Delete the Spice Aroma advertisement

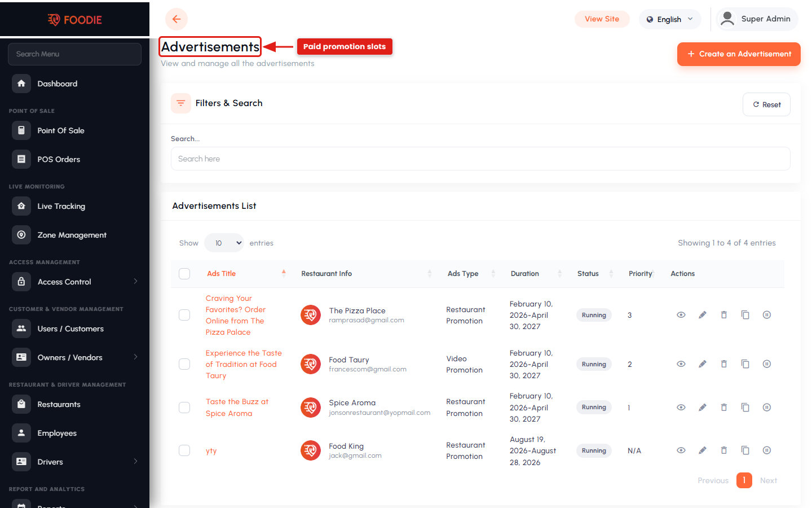[724, 408]
